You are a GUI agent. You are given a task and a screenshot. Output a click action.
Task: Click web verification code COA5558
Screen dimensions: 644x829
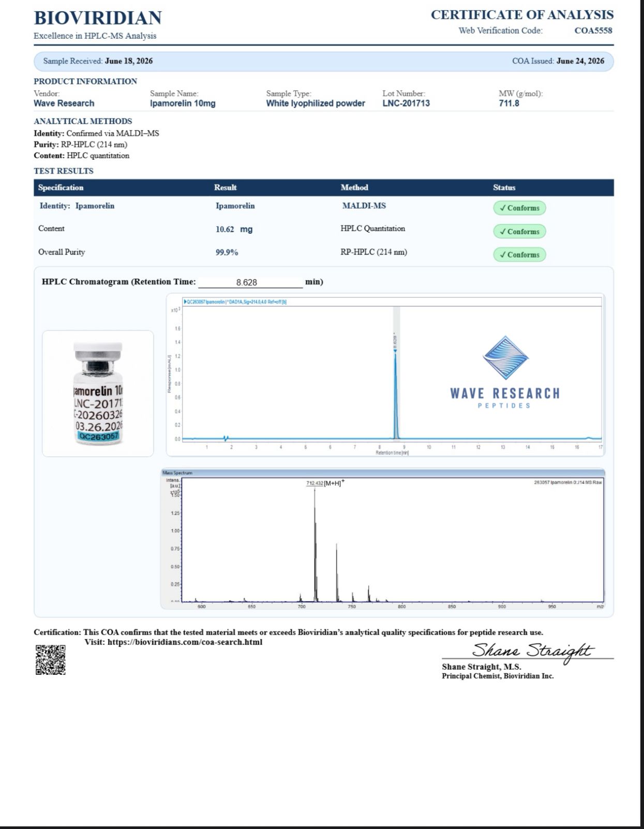(x=593, y=31)
